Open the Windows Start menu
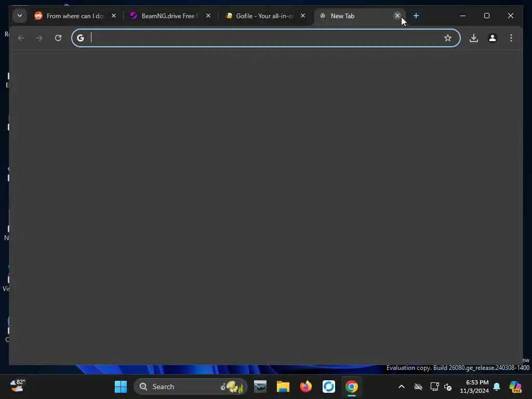The height and width of the screenshot is (399, 532). coord(121,387)
